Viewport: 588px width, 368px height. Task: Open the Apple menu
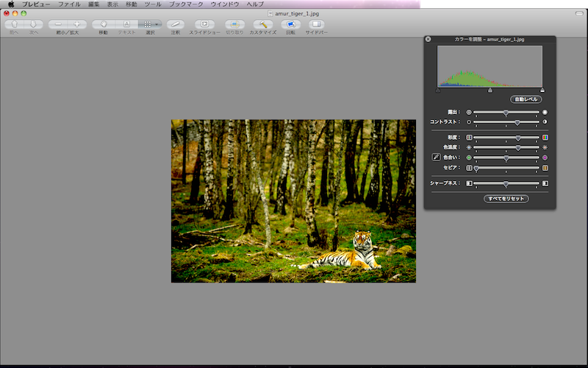[x=11, y=4]
